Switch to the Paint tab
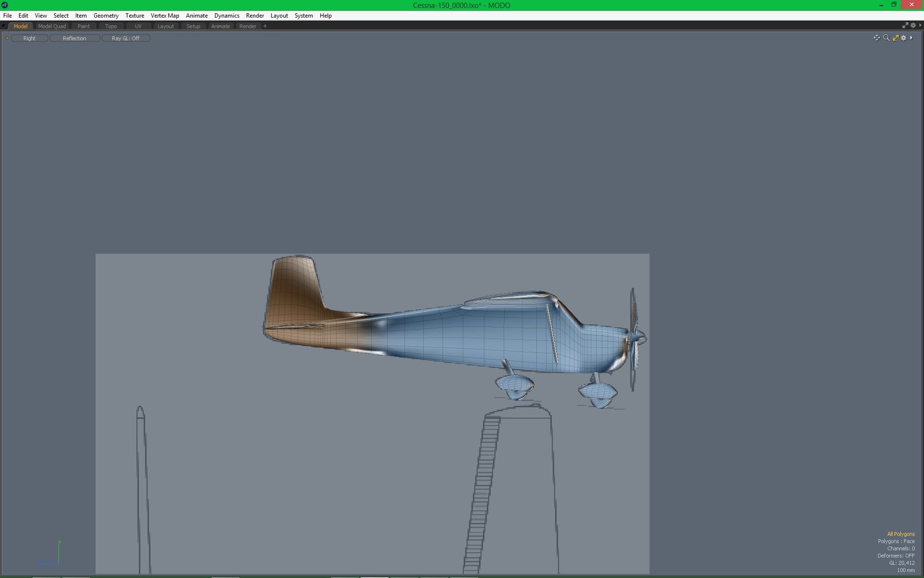This screenshot has width=924, height=578. click(x=83, y=26)
